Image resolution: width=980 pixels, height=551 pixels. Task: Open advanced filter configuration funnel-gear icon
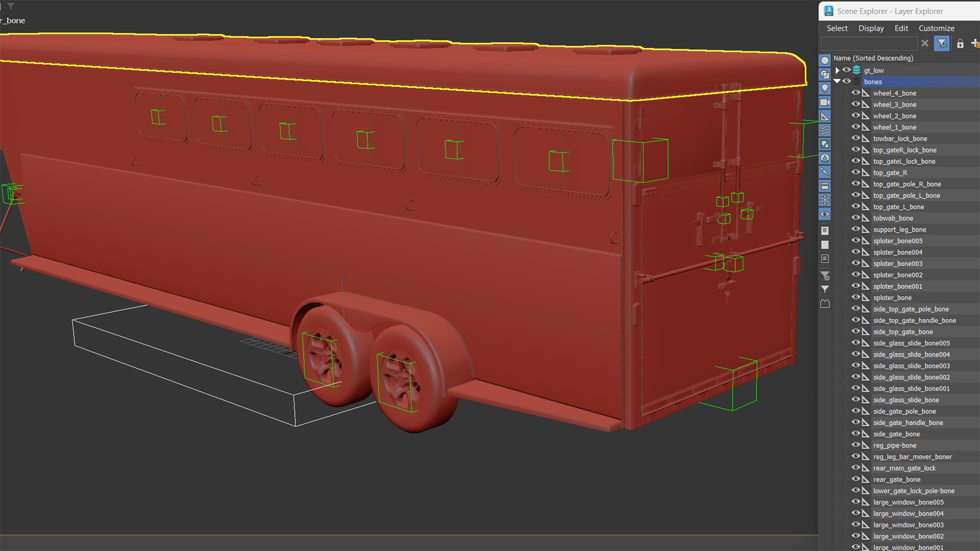(825, 276)
